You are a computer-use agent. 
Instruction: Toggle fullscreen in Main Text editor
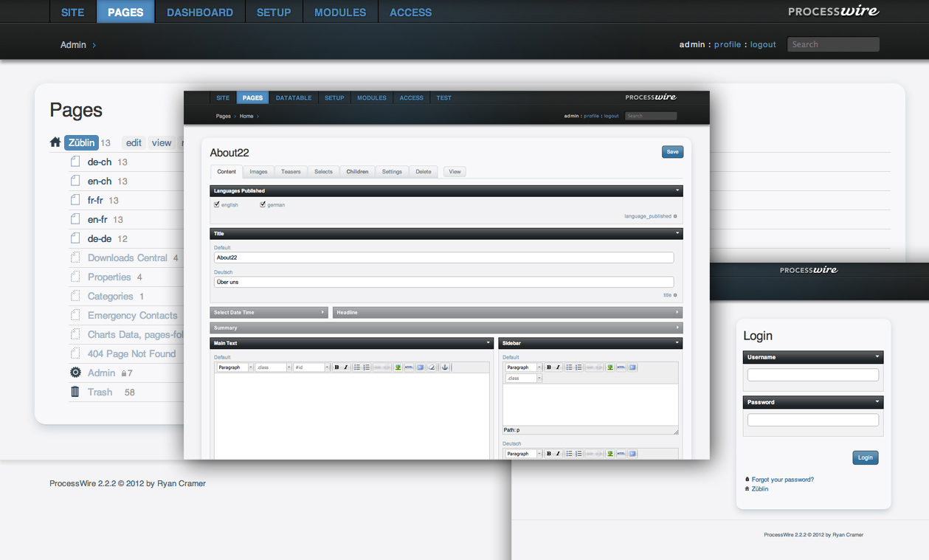tap(421, 367)
